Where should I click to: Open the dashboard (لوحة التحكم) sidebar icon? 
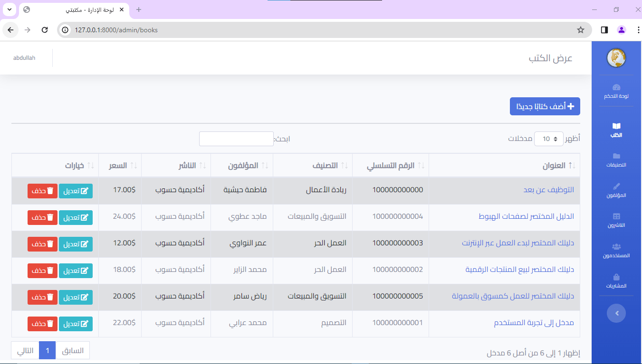click(x=616, y=88)
